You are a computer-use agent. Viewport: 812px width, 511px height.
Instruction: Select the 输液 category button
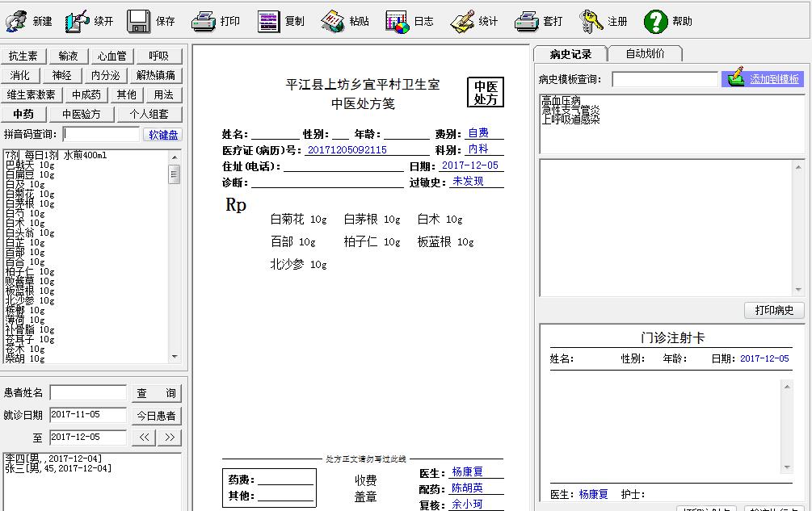[x=69, y=56]
